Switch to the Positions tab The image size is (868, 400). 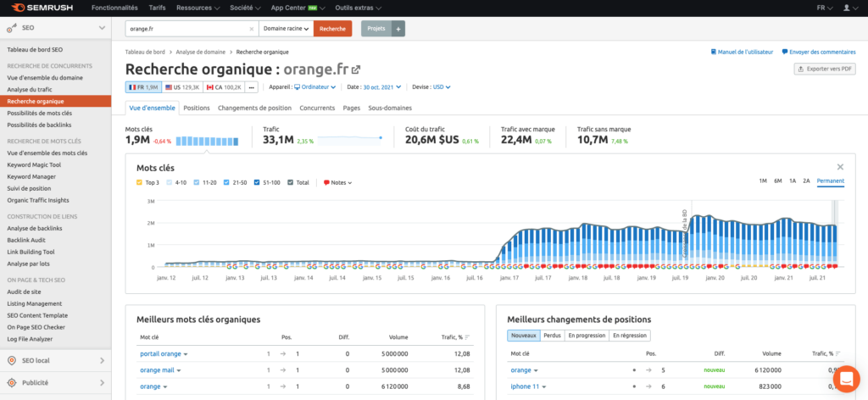pyautogui.click(x=197, y=108)
